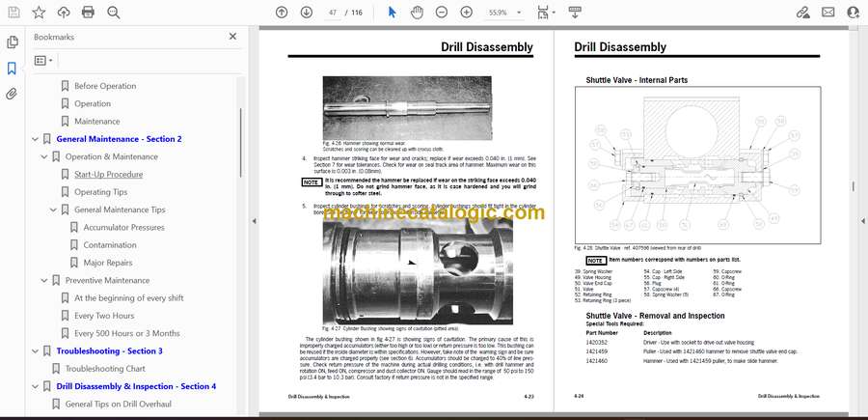The image size is (868, 420).
Task: Open Contamination bookmark
Action: pos(110,245)
